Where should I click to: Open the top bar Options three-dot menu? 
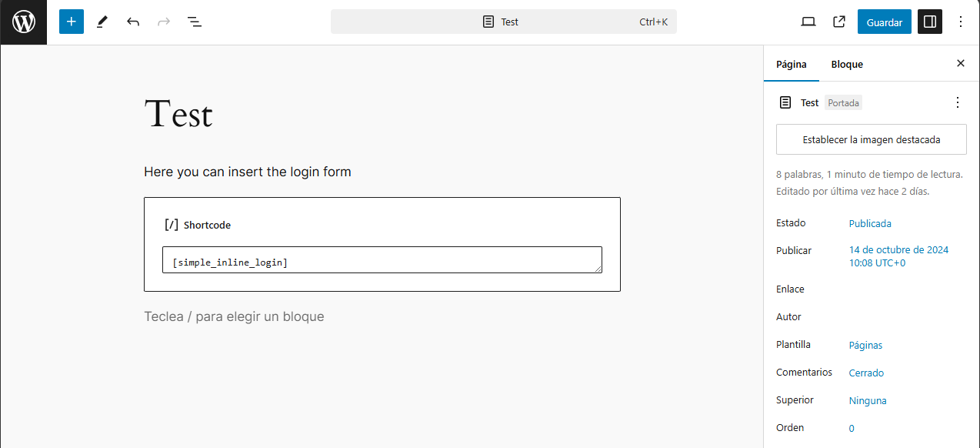[961, 22]
